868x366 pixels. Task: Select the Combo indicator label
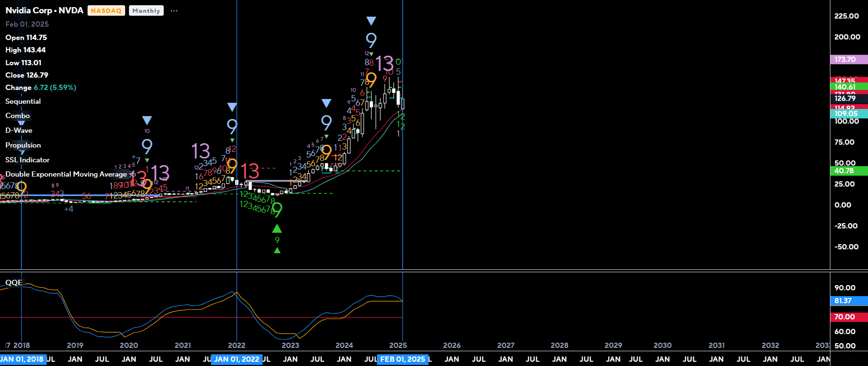[18, 116]
